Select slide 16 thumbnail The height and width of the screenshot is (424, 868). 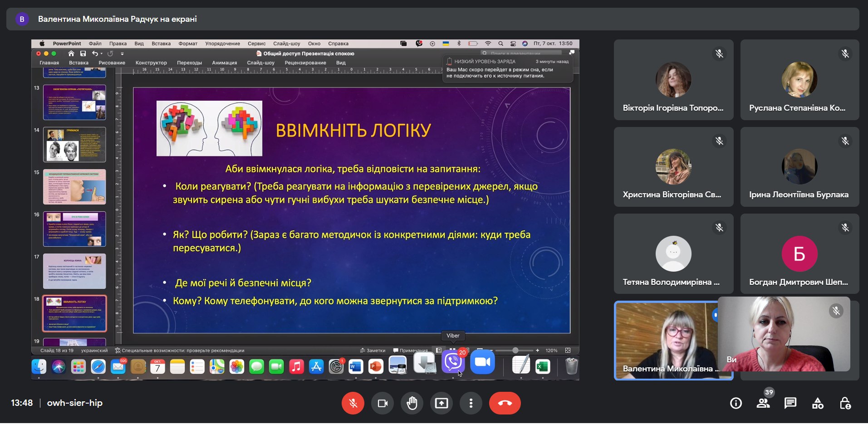click(x=74, y=229)
